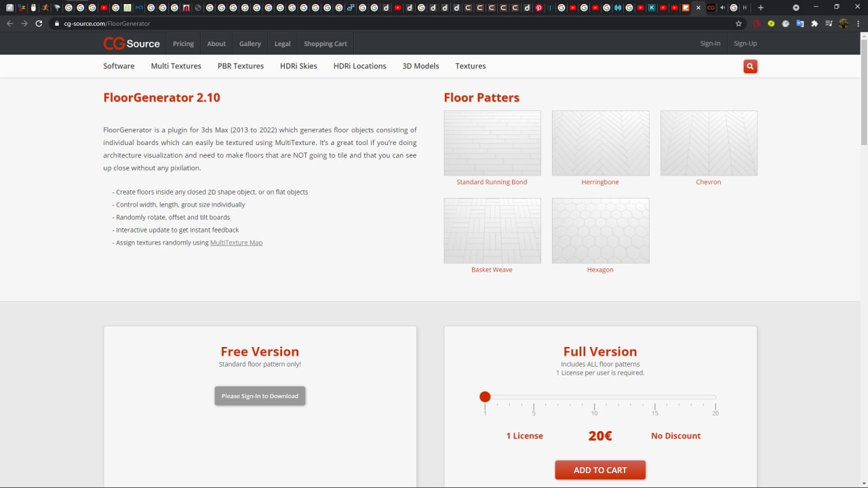Open the Extensions puzzle-piece menu
This screenshot has width=868, height=488.
[814, 23]
